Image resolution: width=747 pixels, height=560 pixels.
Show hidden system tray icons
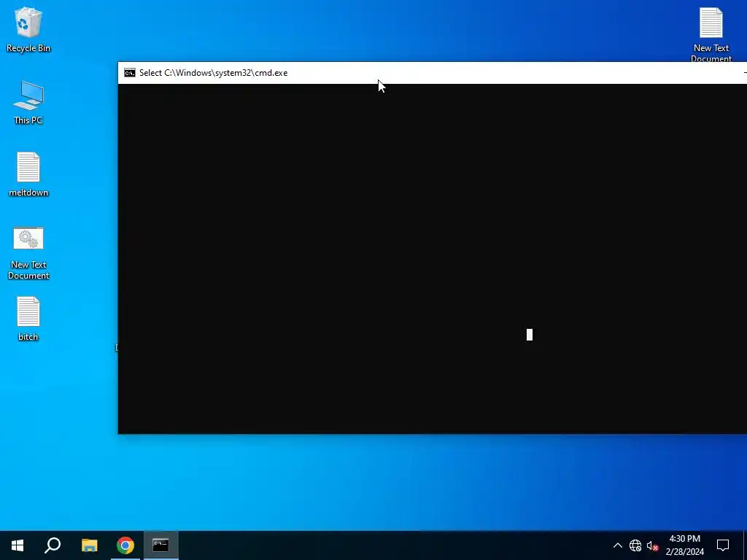click(x=617, y=545)
